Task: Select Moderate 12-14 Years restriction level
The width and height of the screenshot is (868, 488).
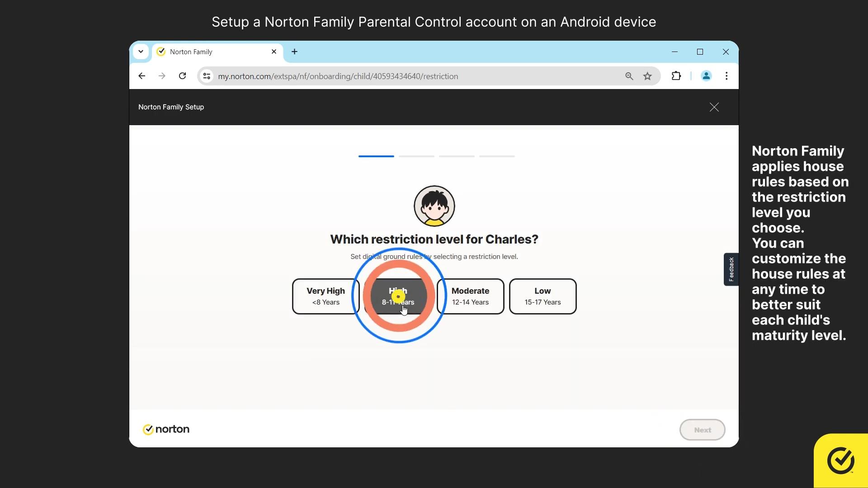Action: (470, 296)
